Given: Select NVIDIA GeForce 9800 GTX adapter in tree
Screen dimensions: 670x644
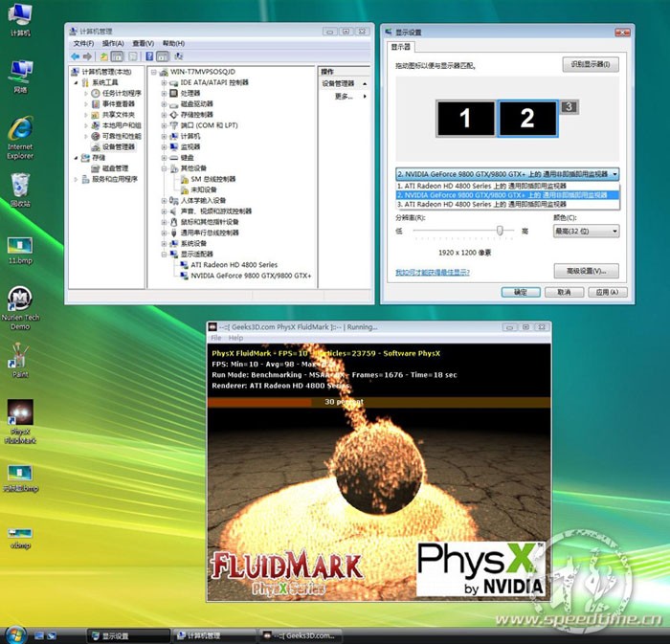Looking at the screenshot, I should [246, 276].
